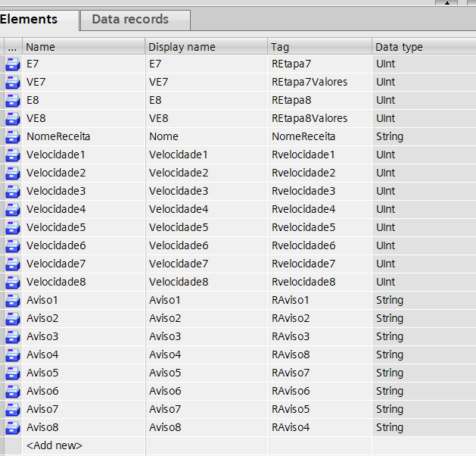Screen dimensions: 476x456
Task: Select the icon beside Aviso1
Action: coord(12,301)
